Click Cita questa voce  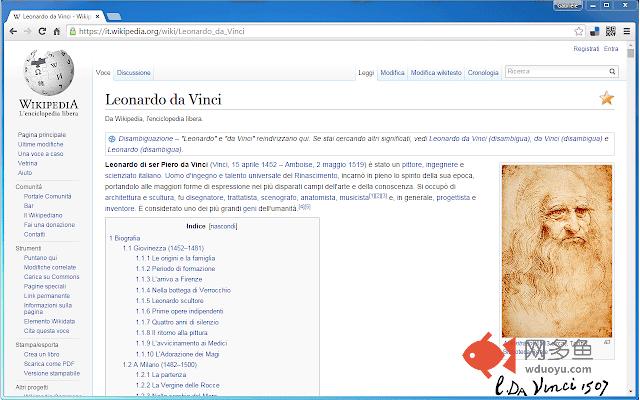coord(46,331)
